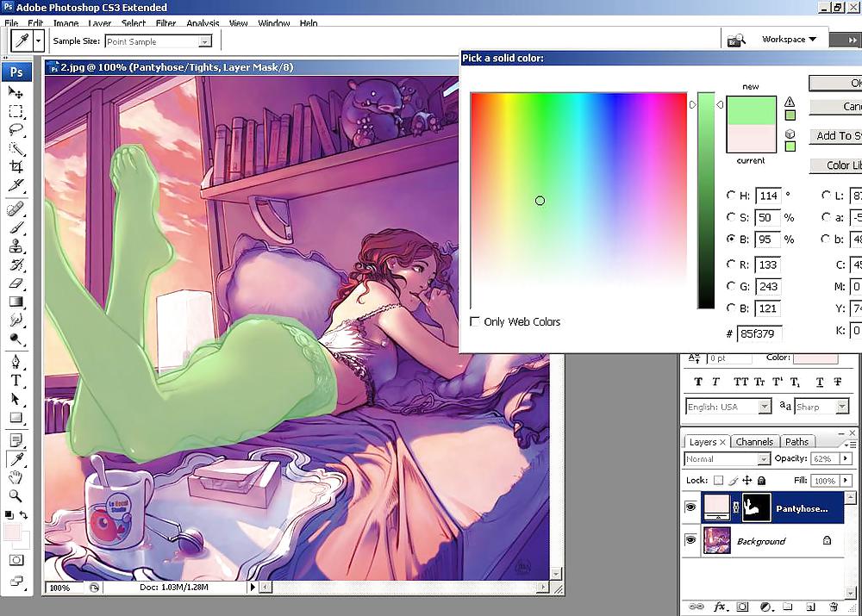The image size is (862, 616).
Task: Select the blue B radio button
Action: 731,308
